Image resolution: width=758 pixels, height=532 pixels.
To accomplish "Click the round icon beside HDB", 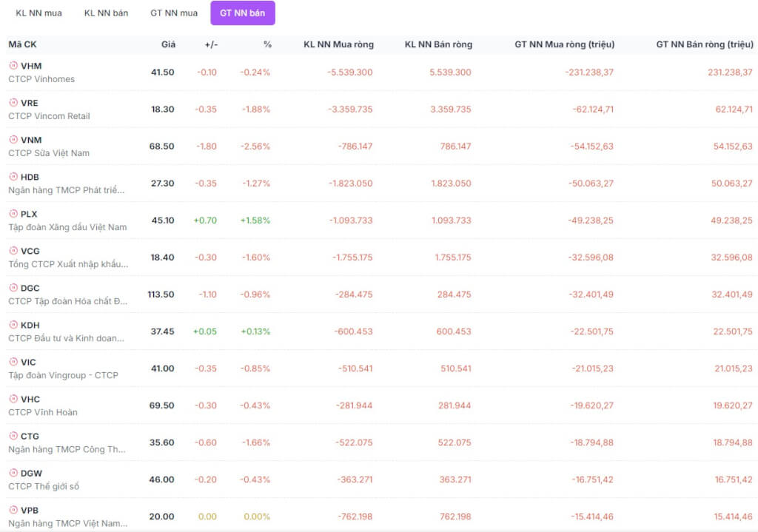I will click(13, 176).
